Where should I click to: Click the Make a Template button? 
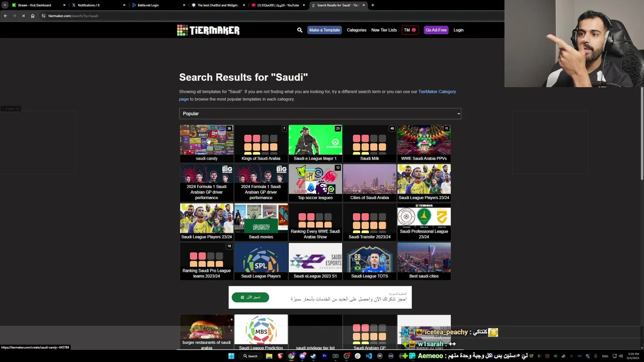(325, 30)
